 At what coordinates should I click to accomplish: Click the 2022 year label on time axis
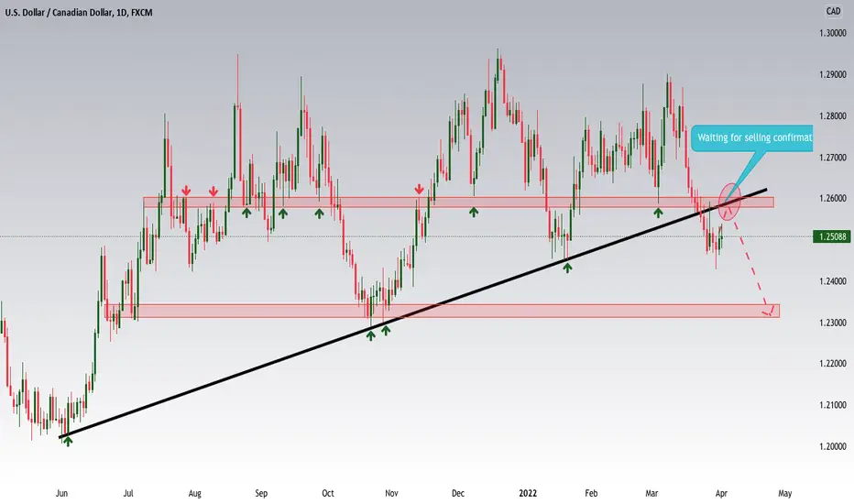click(x=527, y=493)
